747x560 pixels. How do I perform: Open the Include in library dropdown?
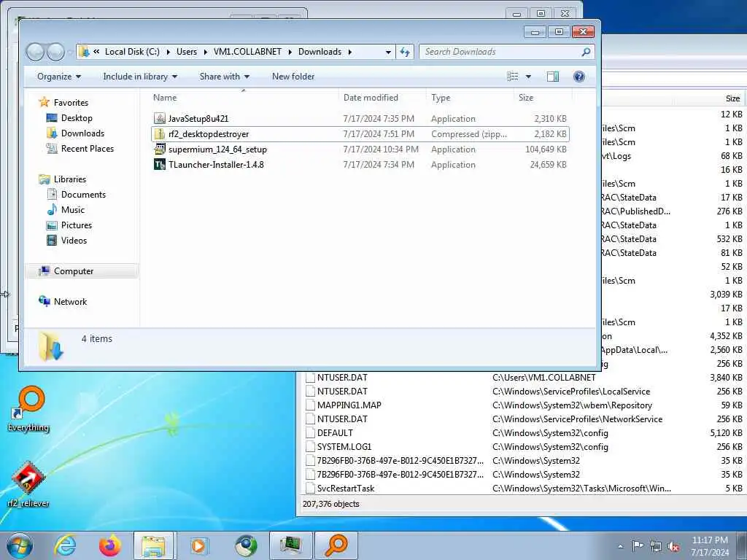click(140, 77)
